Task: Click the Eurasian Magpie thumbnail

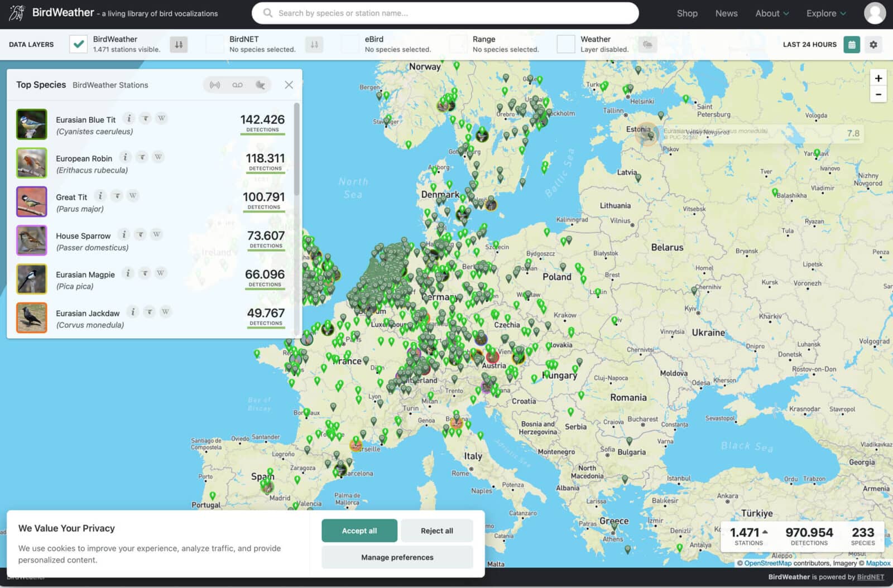Action: click(x=32, y=278)
